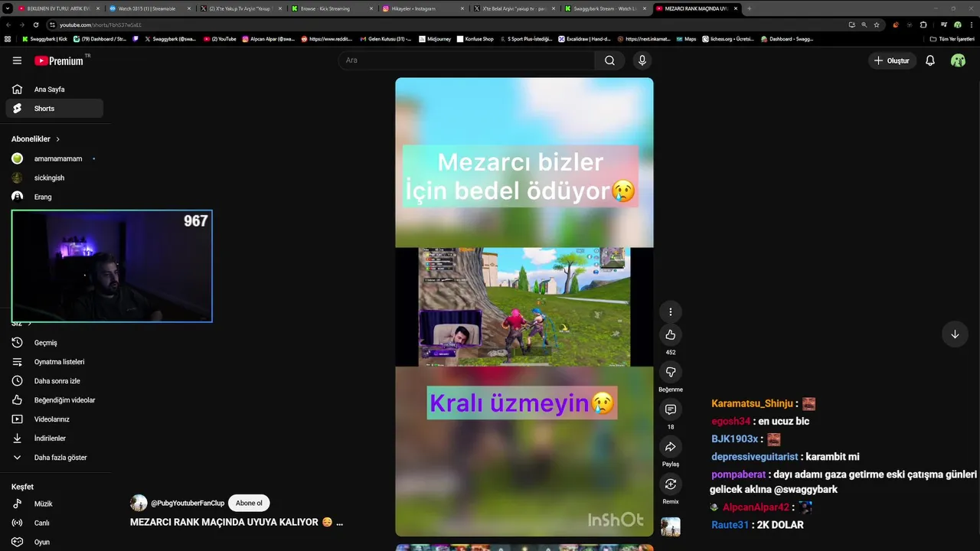Open the apps grid in bookmarks bar
This screenshot has width=980, height=551.
pyautogui.click(x=8, y=39)
